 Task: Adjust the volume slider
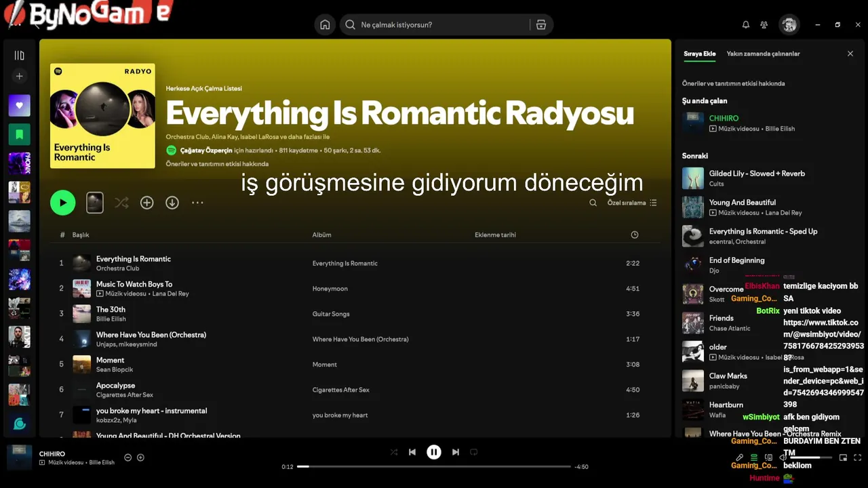point(810,457)
